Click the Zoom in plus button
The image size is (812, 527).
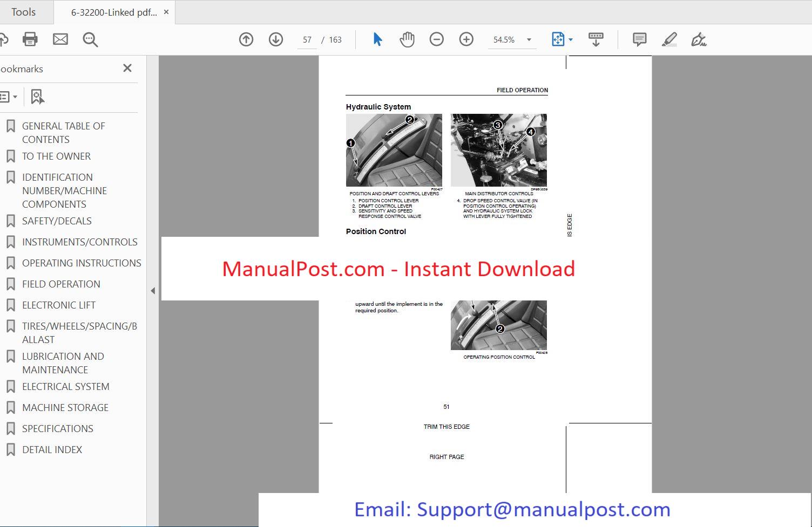[x=466, y=39]
